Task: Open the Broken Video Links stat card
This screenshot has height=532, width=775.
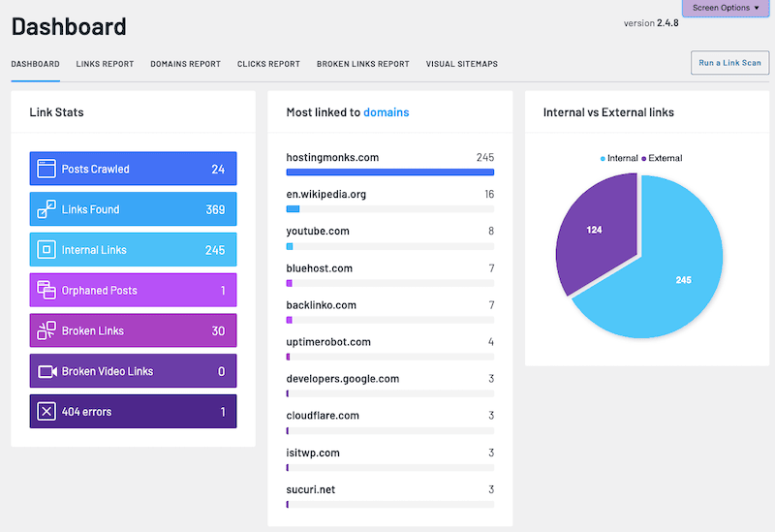Action: coord(133,371)
